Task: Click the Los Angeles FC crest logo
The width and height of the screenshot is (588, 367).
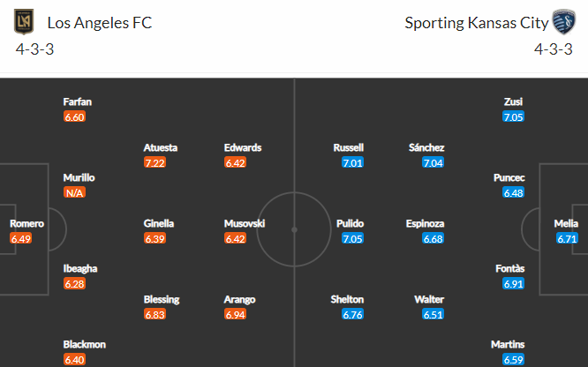Action: coord(24,22)
